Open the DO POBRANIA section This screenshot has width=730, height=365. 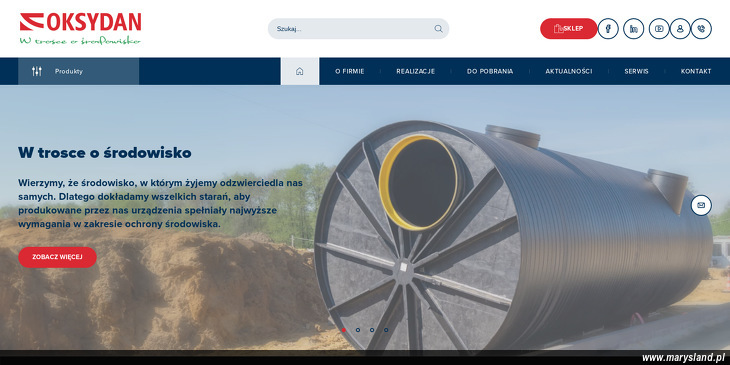point(490,71)
